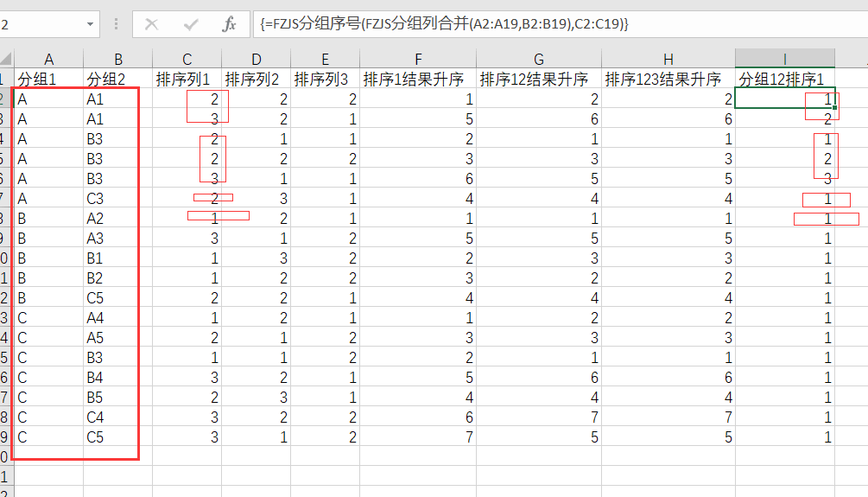
Task: Open the Name Box dropdown arrow
Action: (90, 24)
